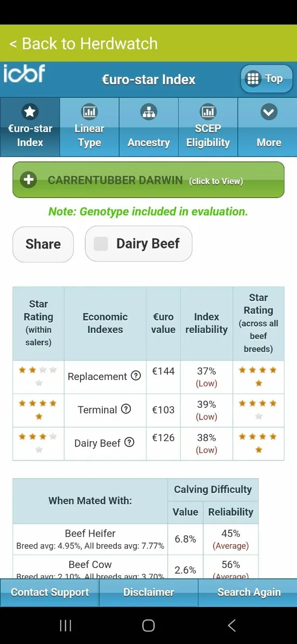Switch to the Linear Type tab
The image size is (297, 644).
coord(89,127)
